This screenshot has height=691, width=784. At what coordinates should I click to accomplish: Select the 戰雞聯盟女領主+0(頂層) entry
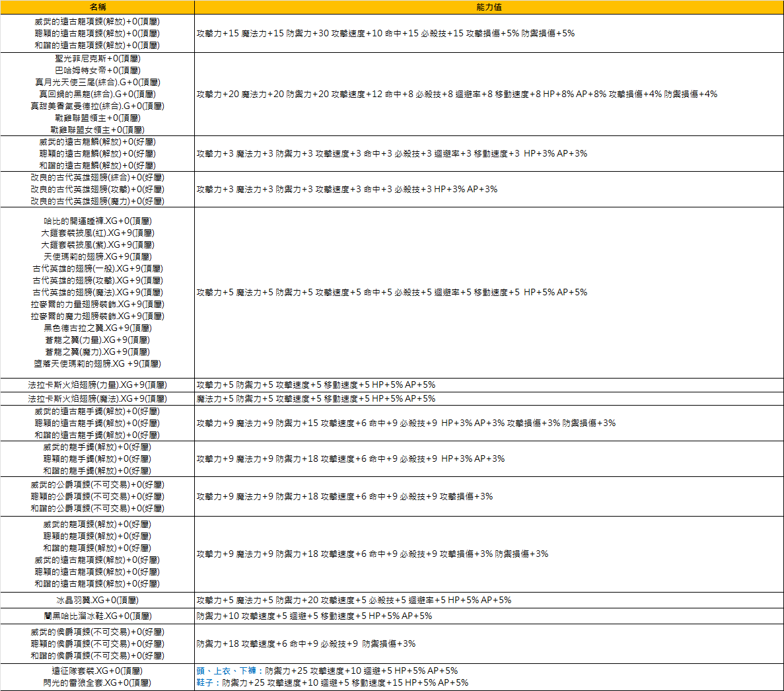pos(97,129)
